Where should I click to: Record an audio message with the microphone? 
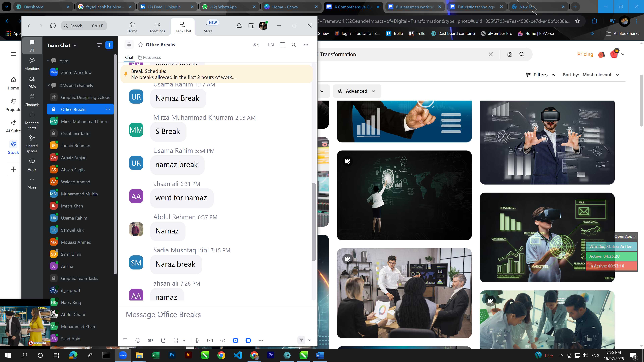197,340
